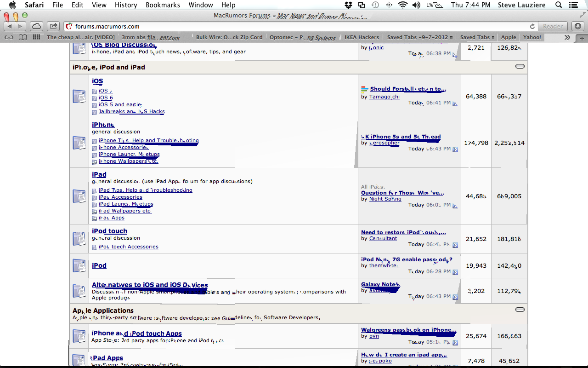The width and height of the screenshot is (588, 368).
Task: Click the forums.macrumors.com address field
Action: tap(299, 27)
